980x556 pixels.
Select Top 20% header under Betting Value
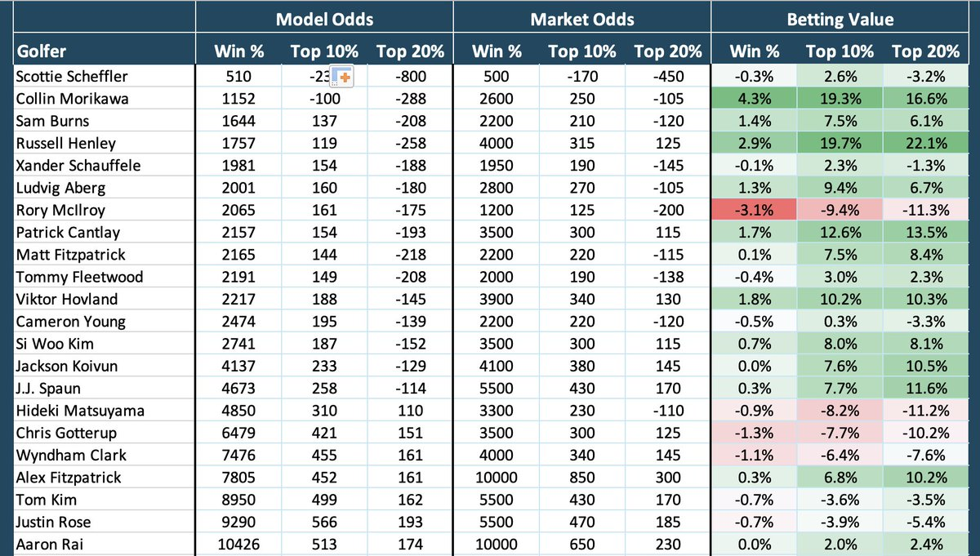pos(925,51)
